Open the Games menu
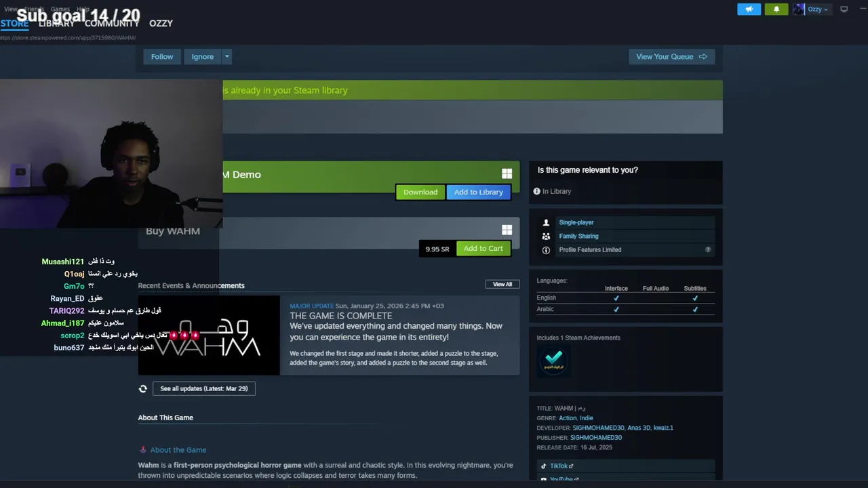 pyautogui.click(x=60, y=9)
